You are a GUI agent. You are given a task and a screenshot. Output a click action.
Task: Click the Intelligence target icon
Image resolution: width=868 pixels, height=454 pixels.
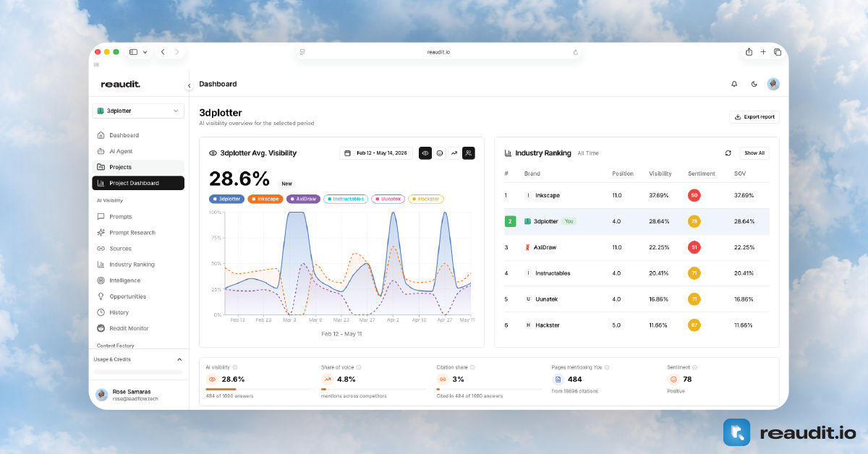[x=101, y=280]
